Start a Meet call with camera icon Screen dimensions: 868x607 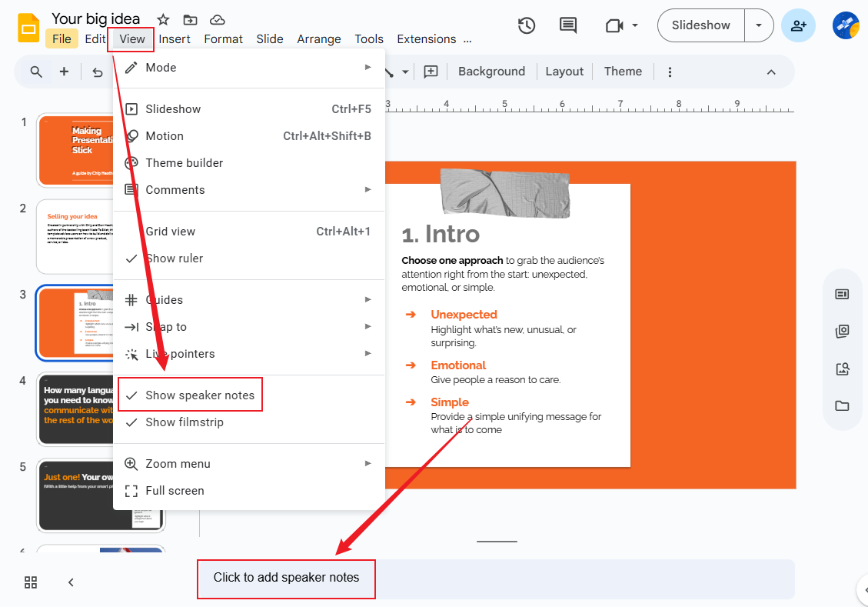(615, 25)
